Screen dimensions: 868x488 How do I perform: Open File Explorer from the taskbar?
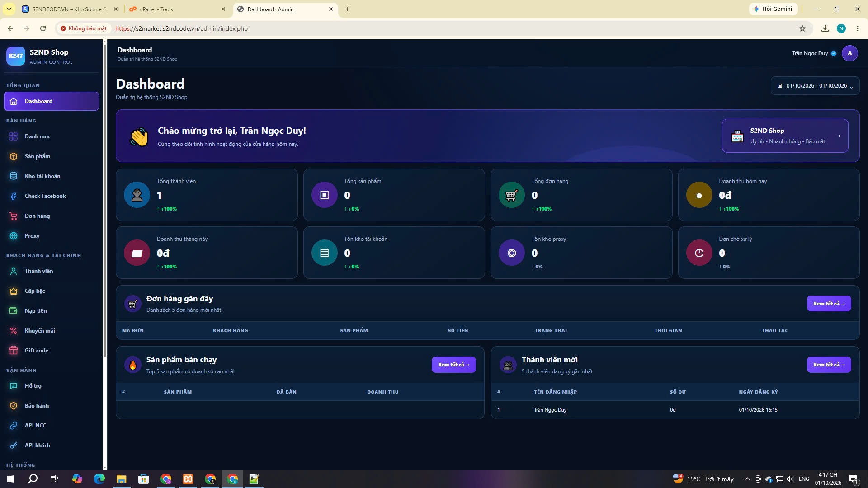(x=121, y=479)
